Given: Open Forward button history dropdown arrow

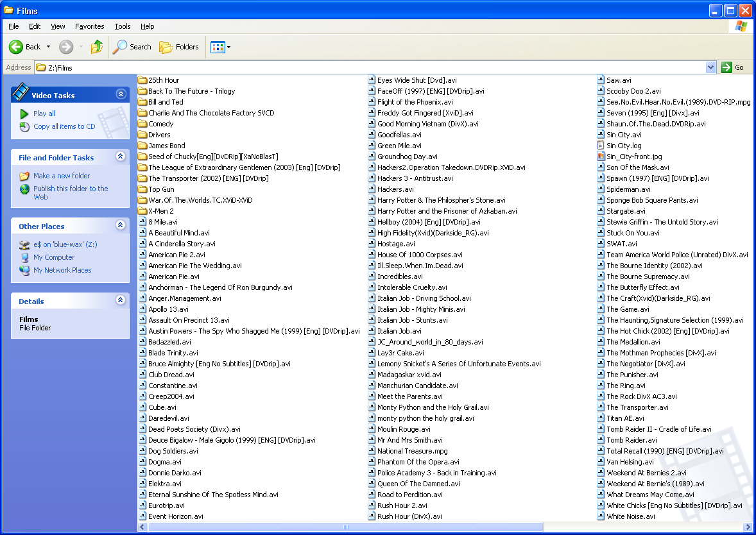Looking at the screenshot, I should [x=81, y=47].
